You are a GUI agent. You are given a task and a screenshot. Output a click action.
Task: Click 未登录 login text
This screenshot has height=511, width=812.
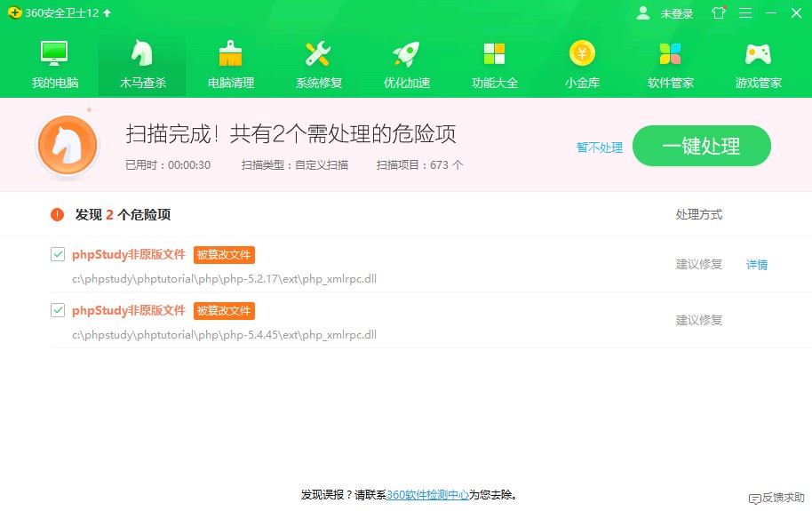point(677,14)
